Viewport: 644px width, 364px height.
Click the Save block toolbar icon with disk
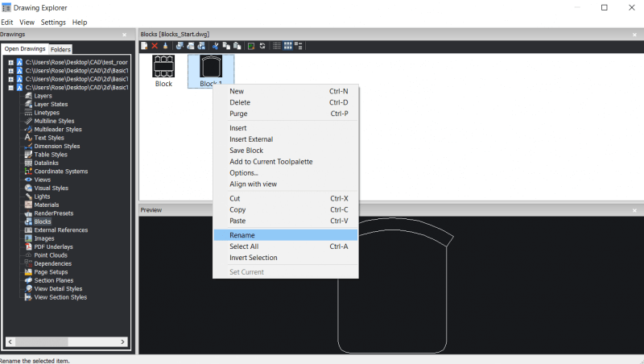pyautogui.click(x=201, y=46)
